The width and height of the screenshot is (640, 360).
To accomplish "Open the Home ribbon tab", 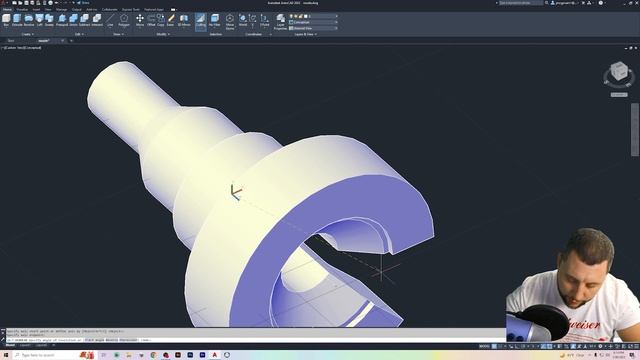I will (7, 9).
